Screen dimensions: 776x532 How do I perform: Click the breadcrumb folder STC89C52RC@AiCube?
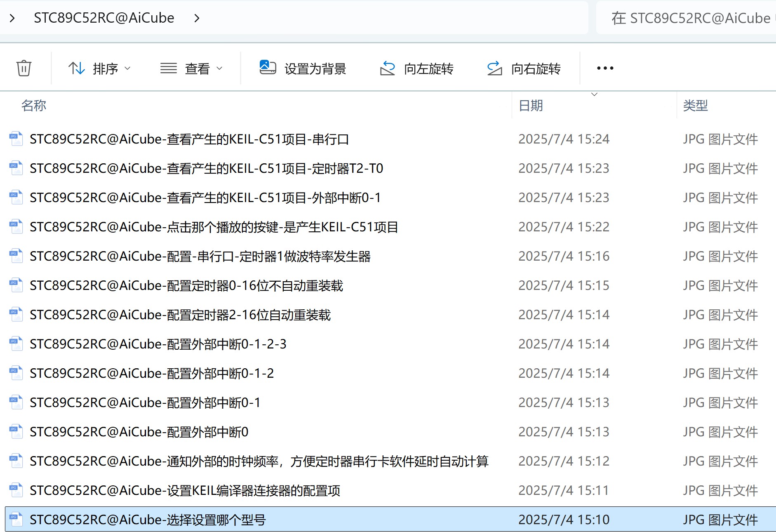[104, 18]
